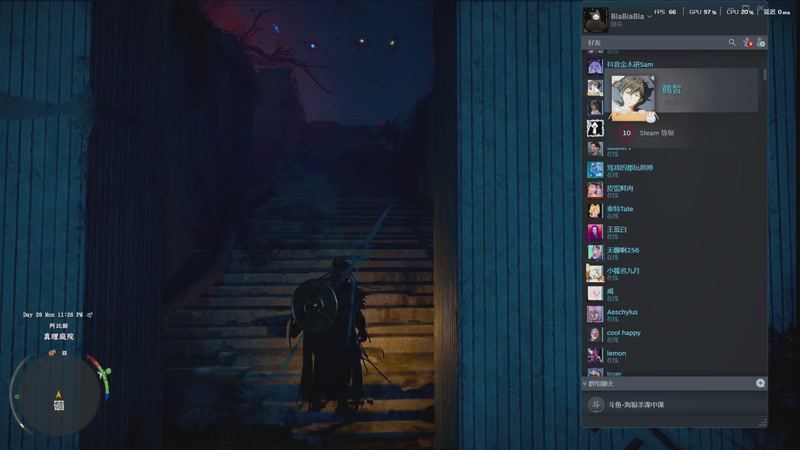Click the avatar of 王凯白
The height and width of the screenshot is (450, 800).
[x=595, y=232]
